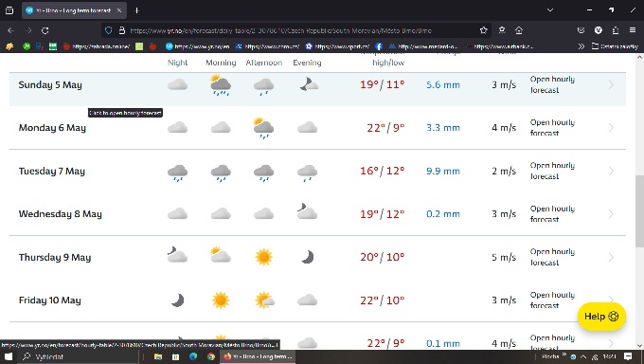644x364 pixels.
Task: Open Sunday 5 May hourly forecast
Action: tap(552, 84)
